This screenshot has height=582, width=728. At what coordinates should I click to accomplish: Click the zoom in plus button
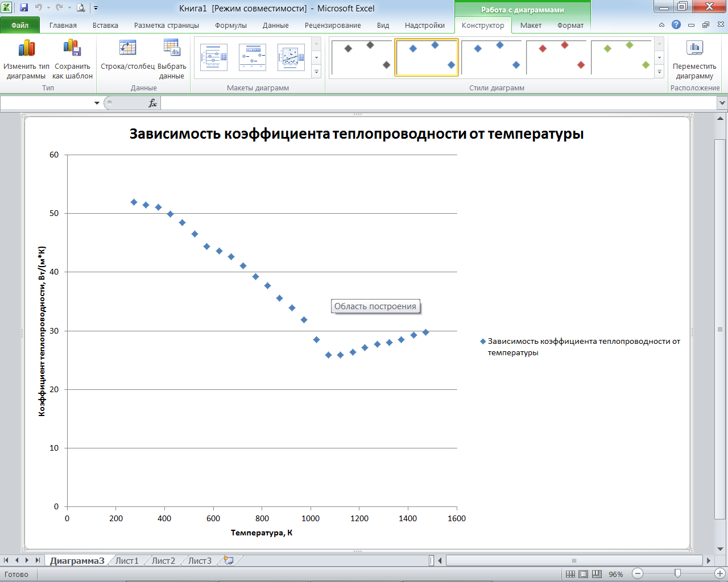click(719, 574)
